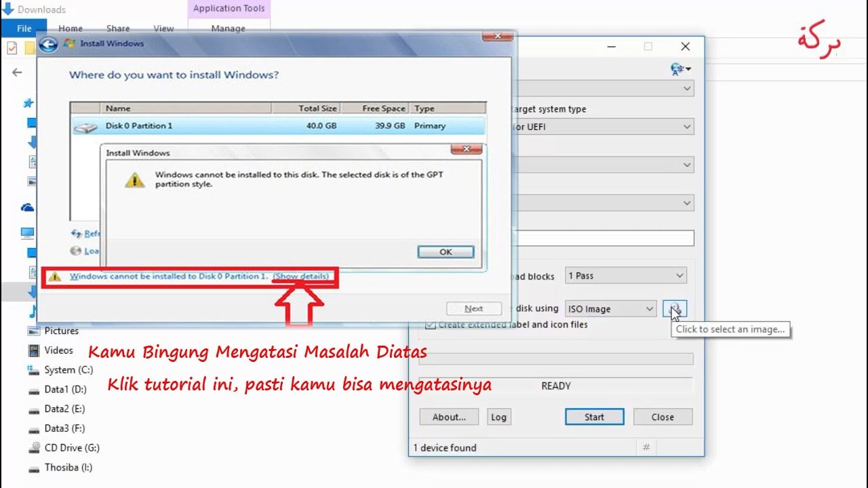
Task: Switch to the View ribbon tab
Action: tap(163, 28)
